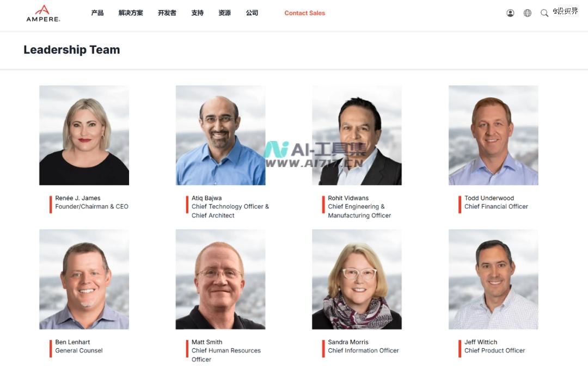Viewport: 588px width, 369px height.
Task: Select Renée J. James portrait photo
Action: [84, 136]
